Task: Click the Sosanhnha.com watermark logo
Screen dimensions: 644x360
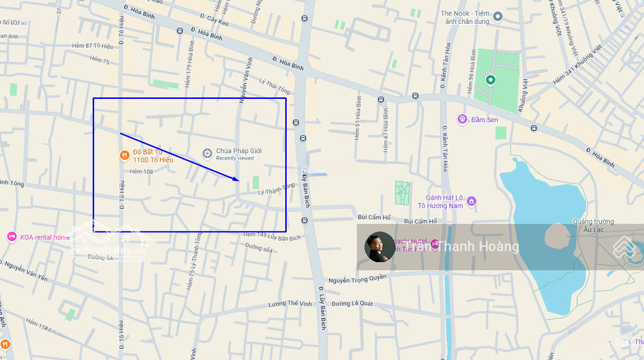Action: [x=109, y=242]
